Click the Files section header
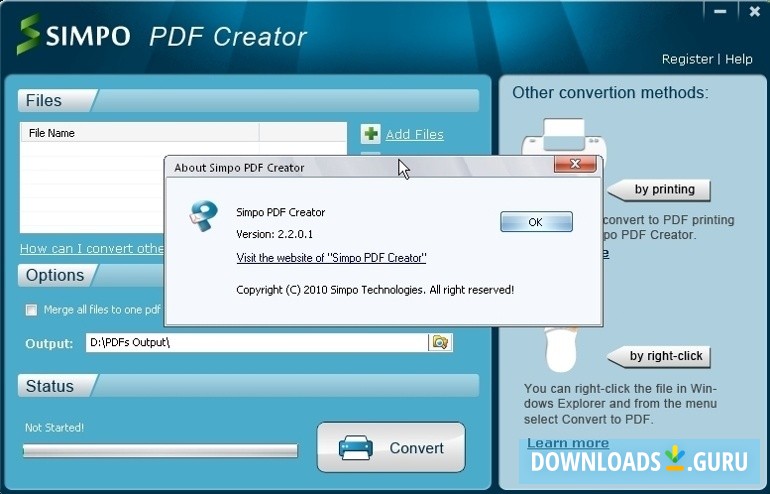 click(x=248, y=101)
